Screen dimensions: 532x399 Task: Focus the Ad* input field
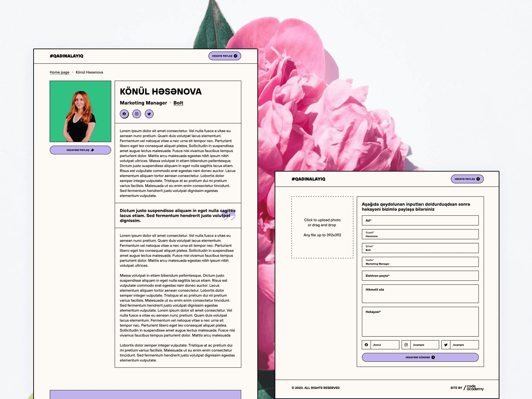tap(420, 220)
